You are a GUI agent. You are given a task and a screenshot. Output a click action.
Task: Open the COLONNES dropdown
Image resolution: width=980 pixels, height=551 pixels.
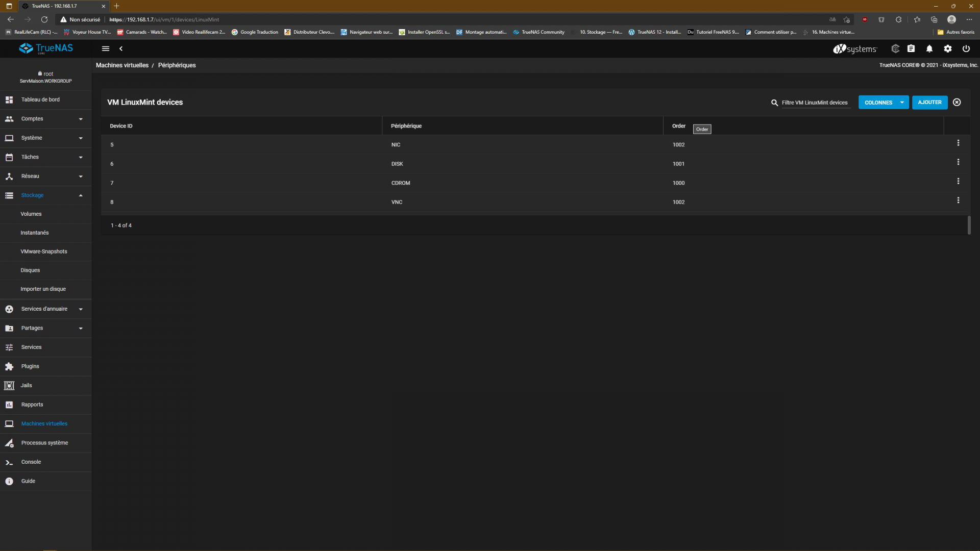click(x=884, y=103)
